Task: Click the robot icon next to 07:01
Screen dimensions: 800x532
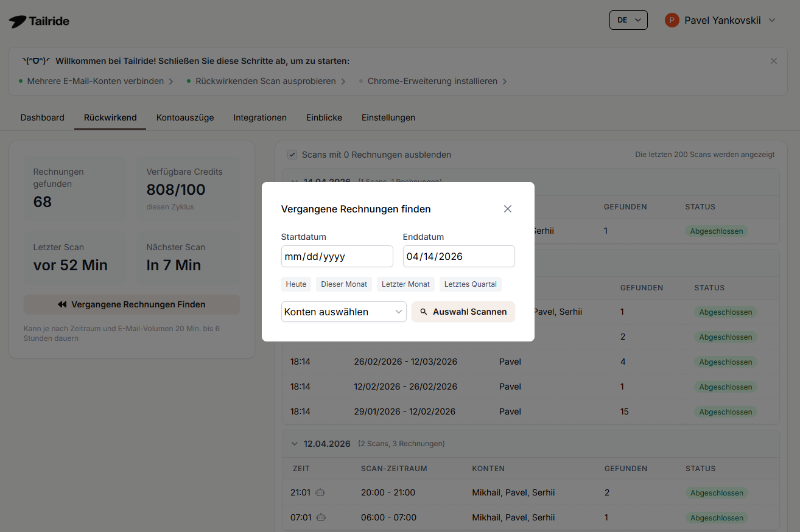Action: tap(321, 517)
